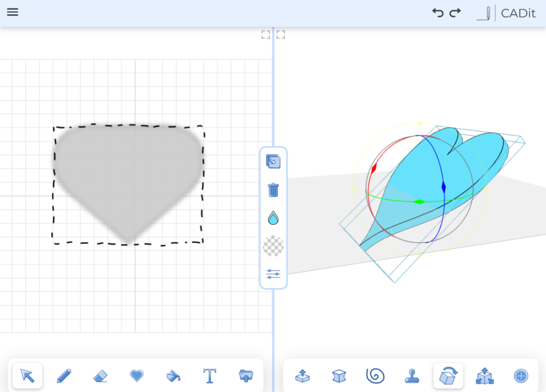This screenshot has width=546, height=392.
Task: Click the red rotation ring handle
Action: (x=374, y=169)
